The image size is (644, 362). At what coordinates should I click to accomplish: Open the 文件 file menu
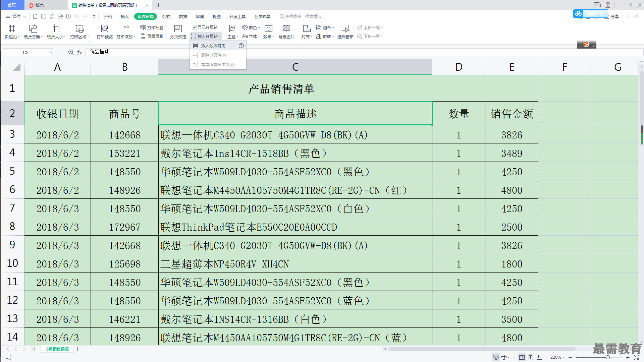point(16,16)
